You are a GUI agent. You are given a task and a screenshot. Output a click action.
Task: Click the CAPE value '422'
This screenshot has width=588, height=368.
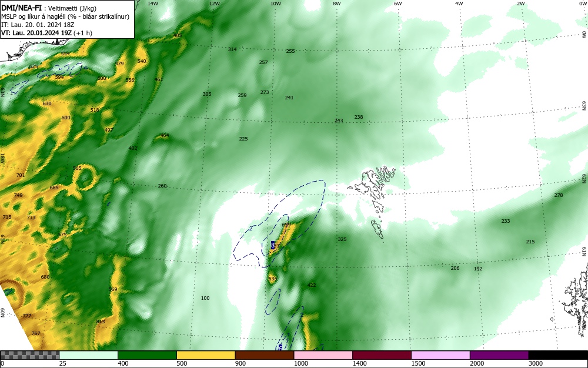click(311, 285)
